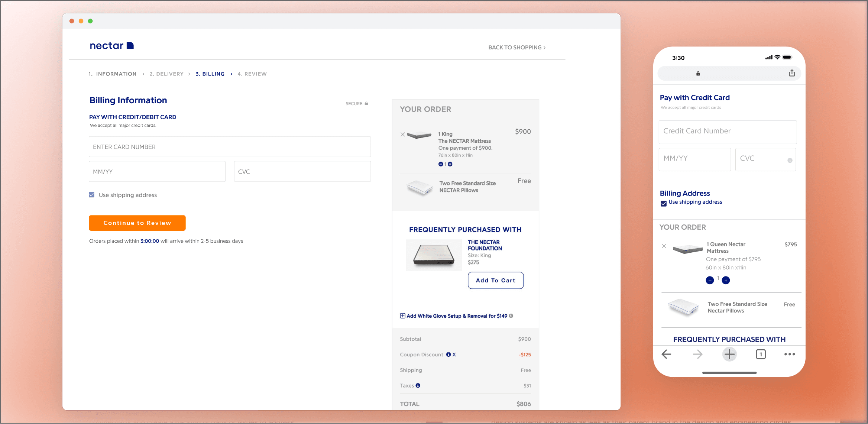The height and width of the screenshot is (424, 868).
Task: Click the Enter Card Number field
Action: coord(230,147)
